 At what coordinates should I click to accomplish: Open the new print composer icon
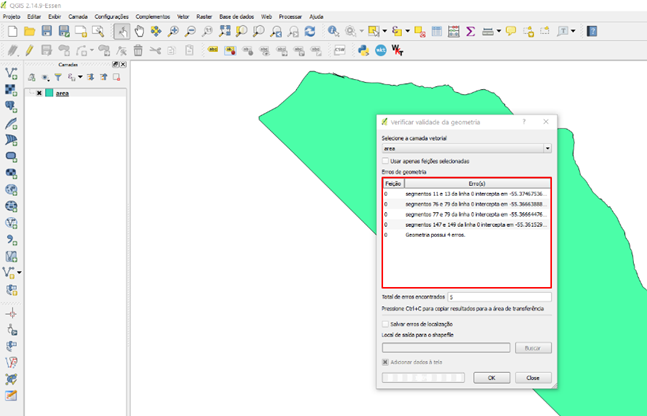[81, 31]
